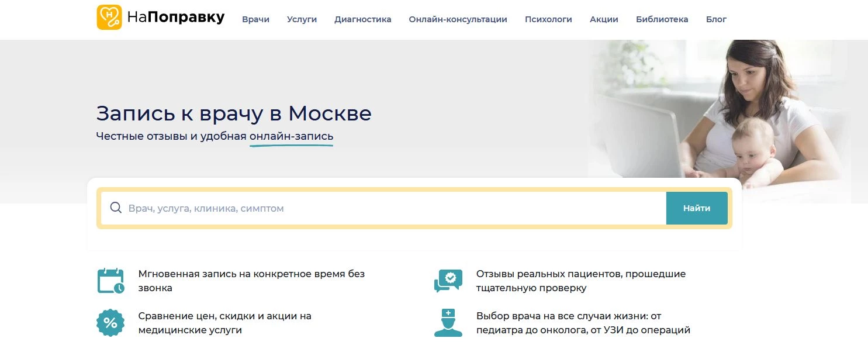This screenshot has width=868, height=345.
Task: Go to Диагностика in the navigation
Action: coord(362,19)
